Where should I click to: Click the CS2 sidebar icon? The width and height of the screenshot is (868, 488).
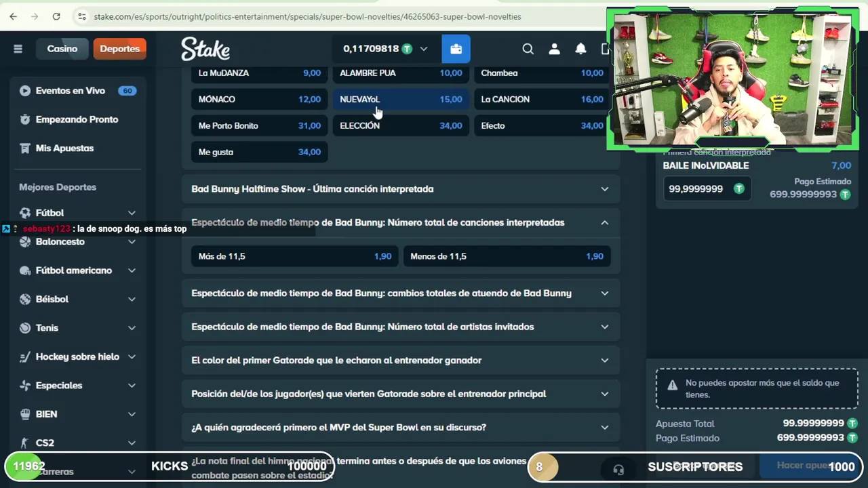(x=25, y=443)
